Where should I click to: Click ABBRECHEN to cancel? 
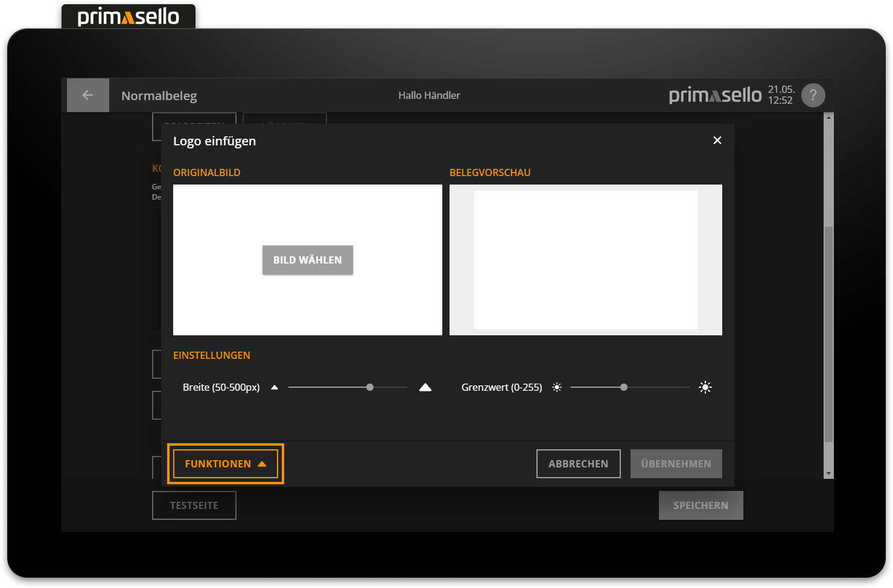pyautogui.click(x=578, y=464)
